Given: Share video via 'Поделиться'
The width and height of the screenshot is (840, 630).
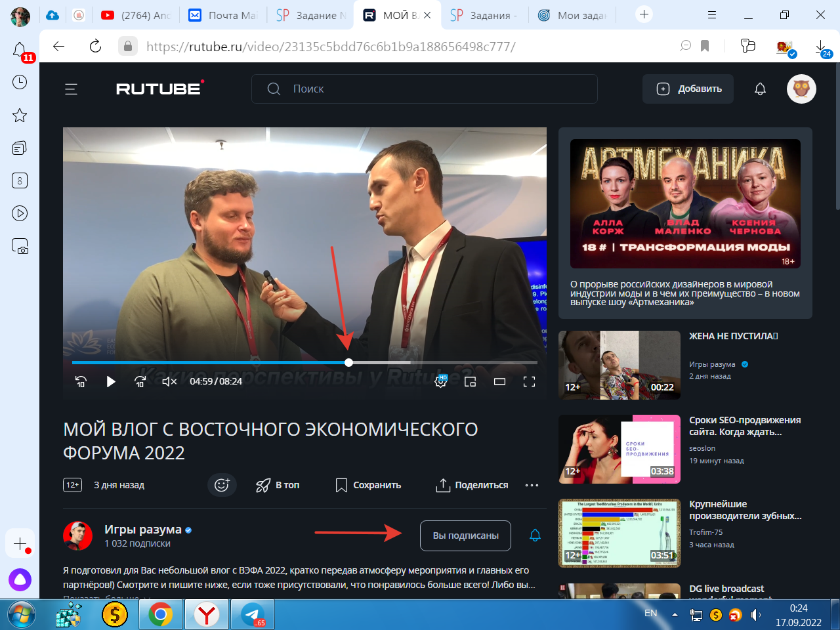Looking at the screenshot, I should [472, 485].
